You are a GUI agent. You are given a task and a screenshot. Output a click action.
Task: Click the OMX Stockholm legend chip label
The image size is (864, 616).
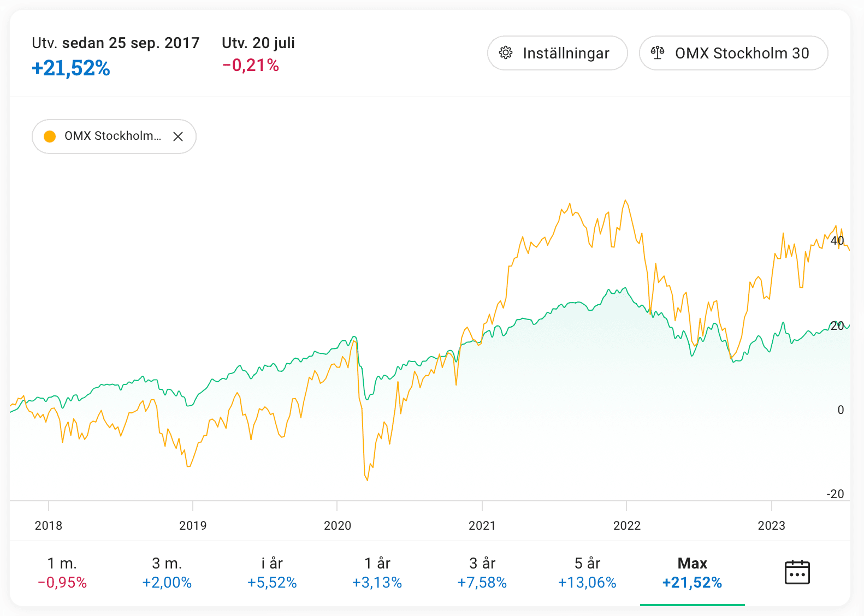pos(113,136)
